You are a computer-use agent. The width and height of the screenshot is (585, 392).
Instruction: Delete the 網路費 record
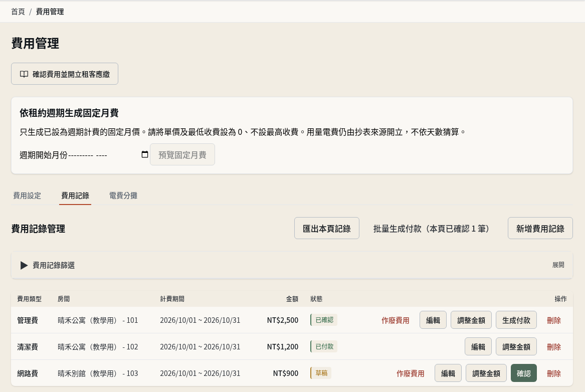pos(554,373)
